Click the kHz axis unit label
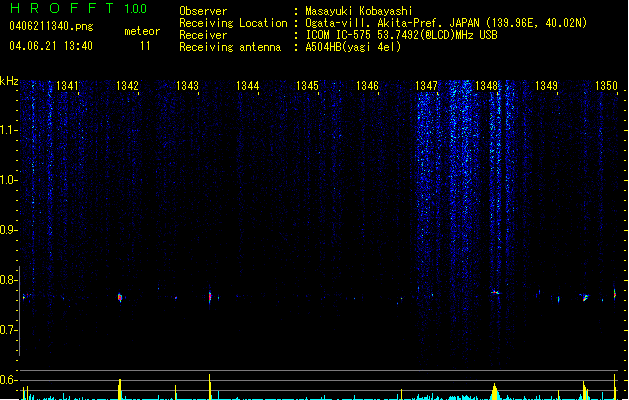The image size is (629, 400). [9, 81]
